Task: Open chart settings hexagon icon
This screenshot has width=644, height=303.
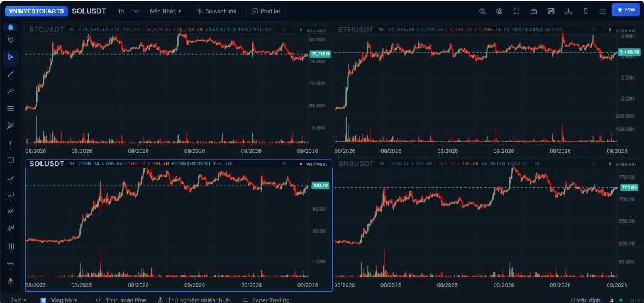Action: [499, 11]
